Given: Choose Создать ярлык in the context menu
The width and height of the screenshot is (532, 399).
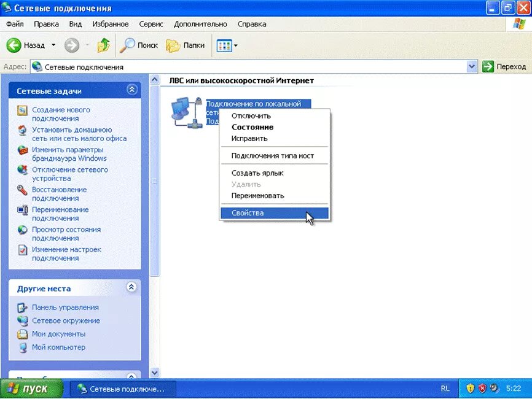Looking at the screenshot, I should (x=275, y=173).
